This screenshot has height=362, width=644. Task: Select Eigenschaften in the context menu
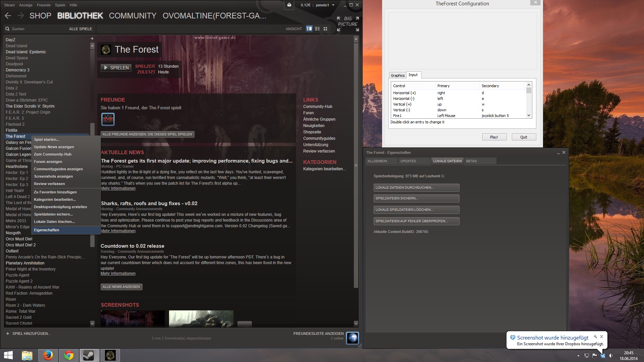[47, 230]
